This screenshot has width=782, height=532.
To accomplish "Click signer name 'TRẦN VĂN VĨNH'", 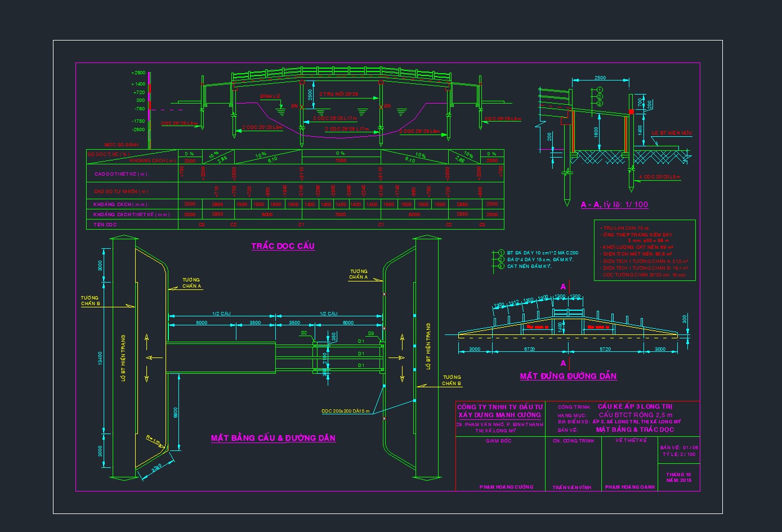I will (571, 488).
